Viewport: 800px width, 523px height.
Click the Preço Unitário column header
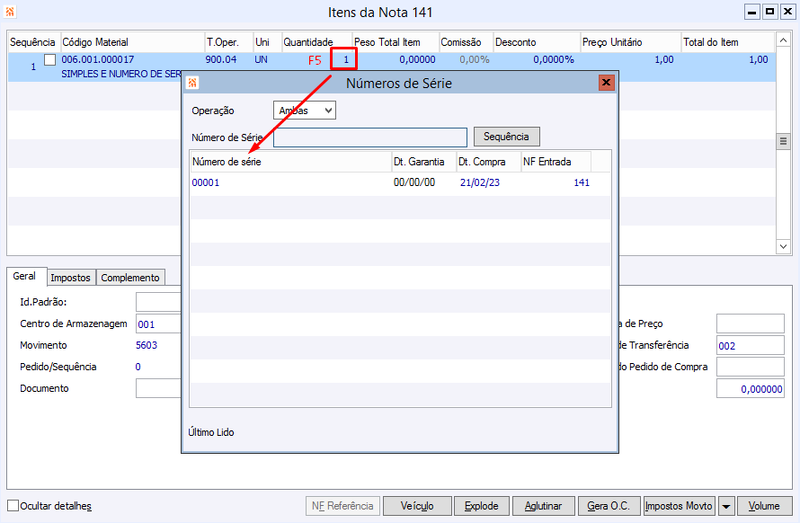coord(631,42)
